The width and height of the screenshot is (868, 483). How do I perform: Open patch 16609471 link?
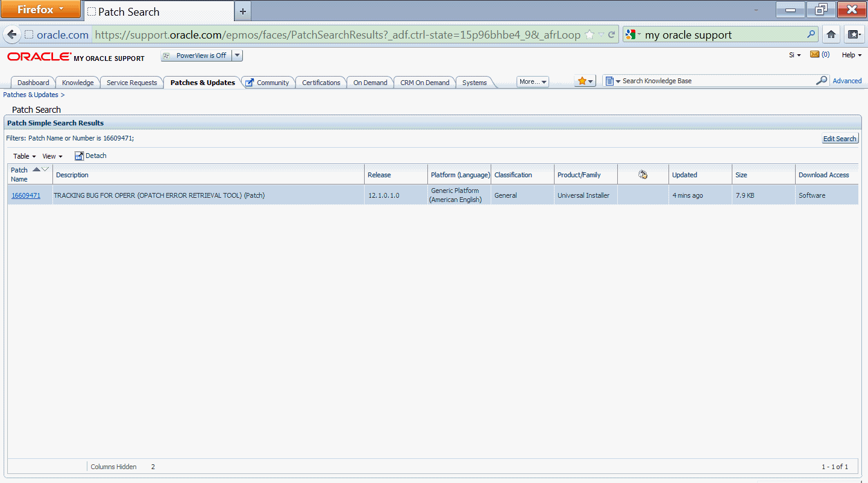26,195
